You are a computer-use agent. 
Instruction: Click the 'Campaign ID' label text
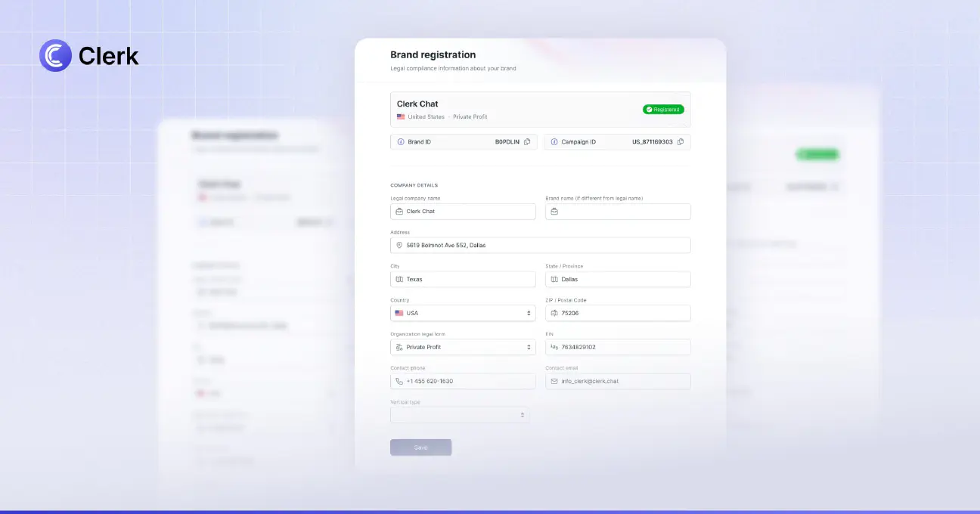tap(578, 142)
